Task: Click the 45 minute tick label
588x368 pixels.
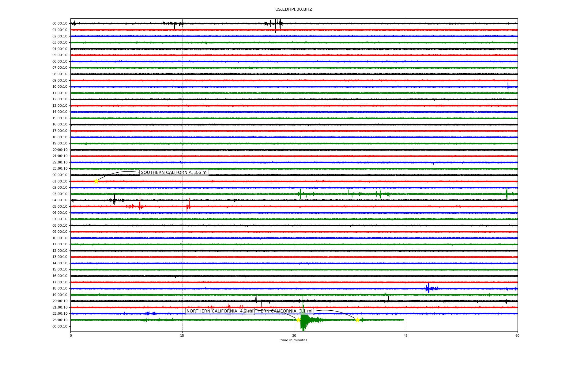Action: (x=405, y=335)
